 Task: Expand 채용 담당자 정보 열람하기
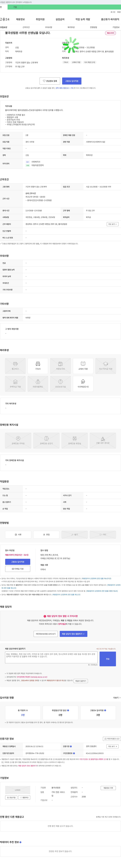pyautogui.click(x=74, y=634)
